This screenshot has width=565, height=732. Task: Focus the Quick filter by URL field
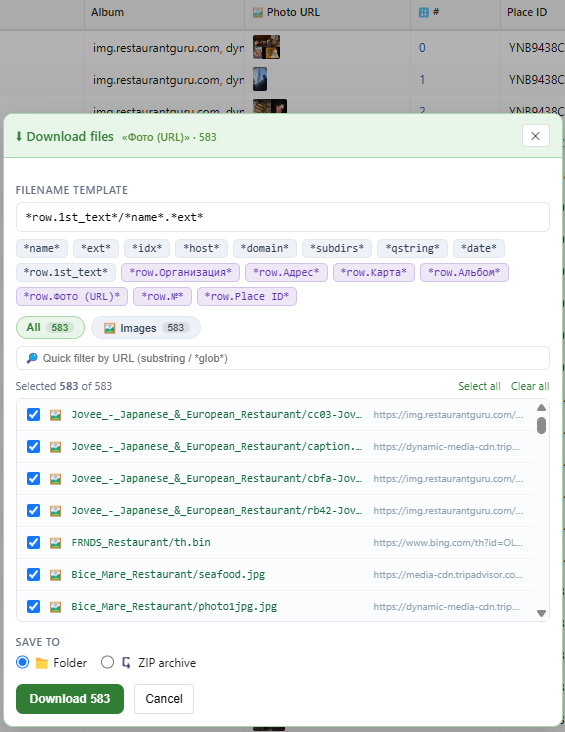click(x=282, y=358)
